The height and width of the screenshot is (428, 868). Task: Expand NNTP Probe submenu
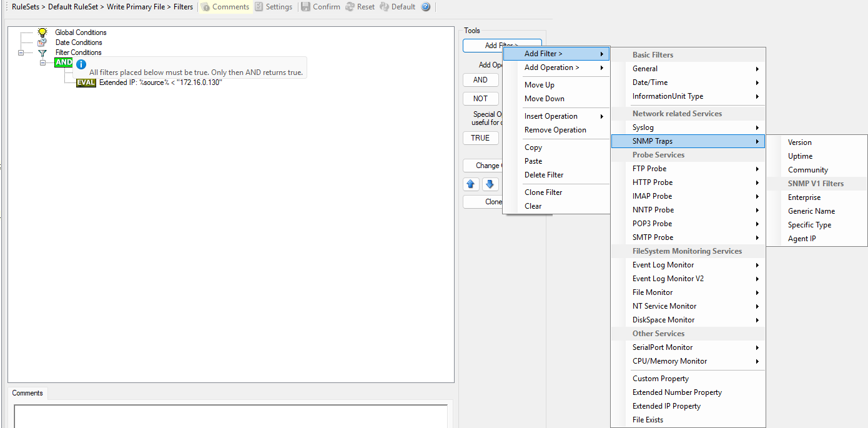coord(688,210)
